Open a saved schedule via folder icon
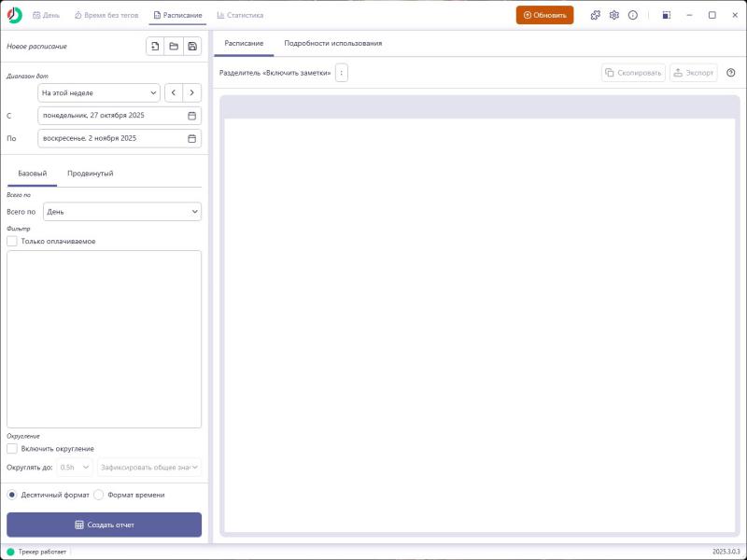This screenshot has width=747, height=560. (x=174, y=46)
